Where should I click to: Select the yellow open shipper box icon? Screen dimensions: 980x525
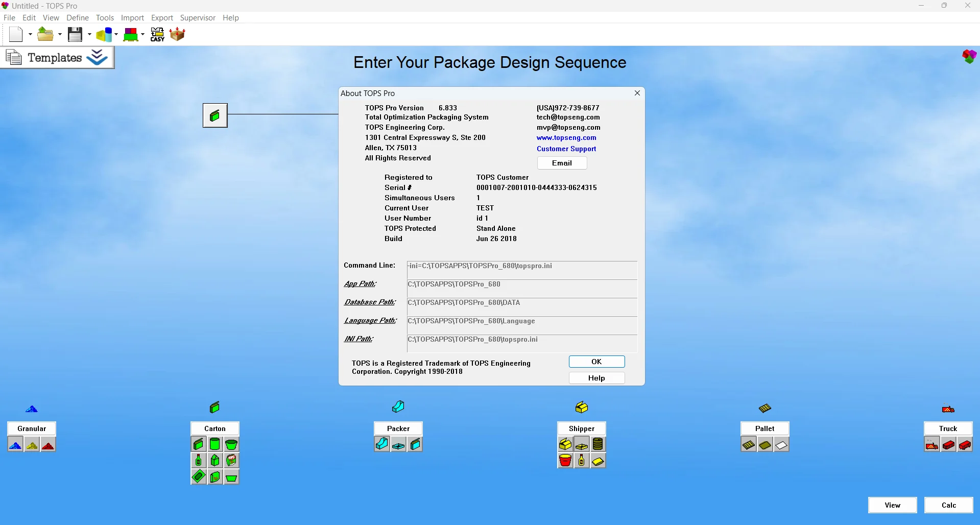(x=565, y=444)
